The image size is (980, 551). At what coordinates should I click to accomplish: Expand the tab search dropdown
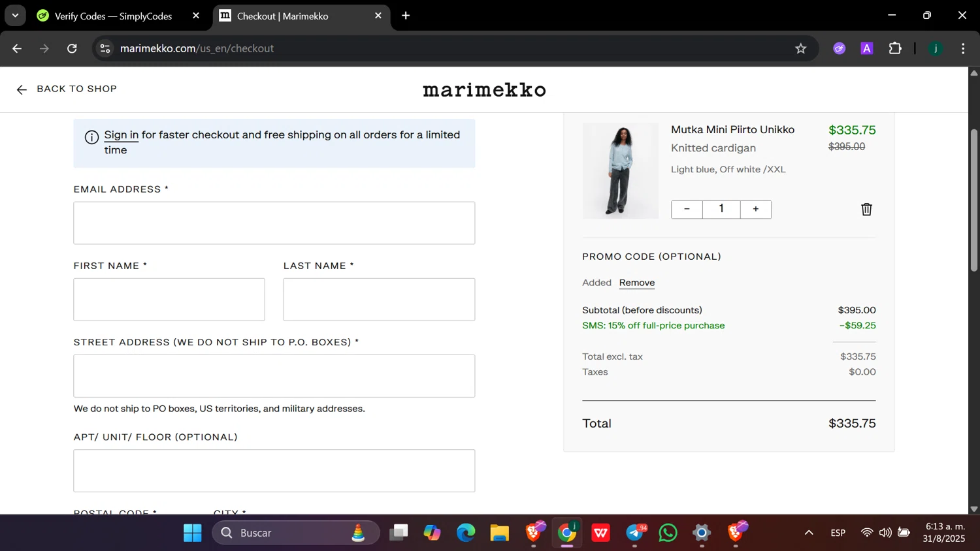tap(15, 16)
